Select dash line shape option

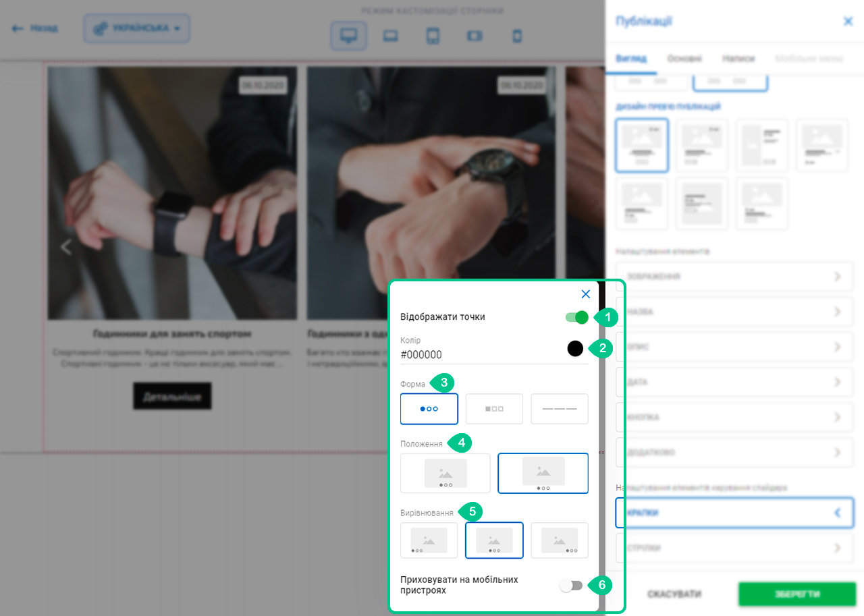tap(560, 409)
